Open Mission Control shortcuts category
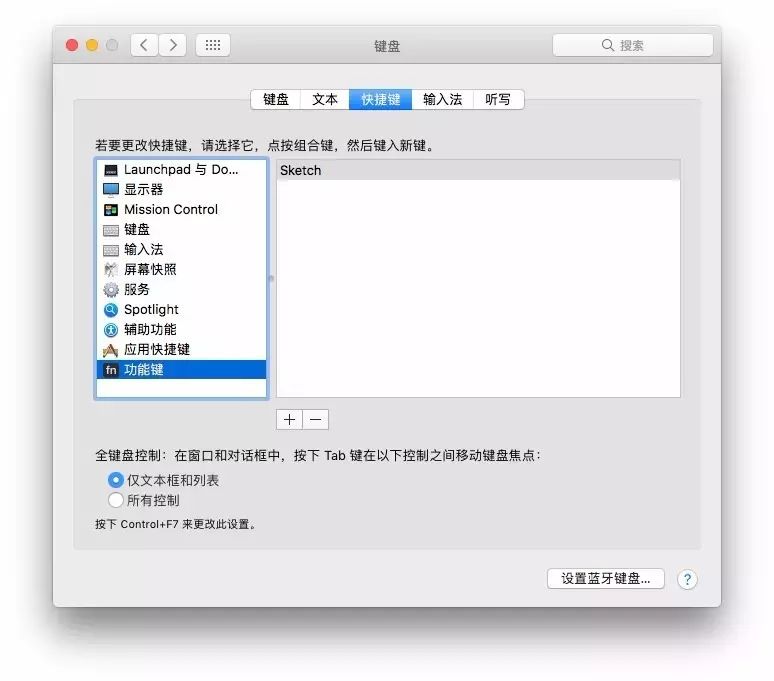774x681 pixels. click(182, 210)
